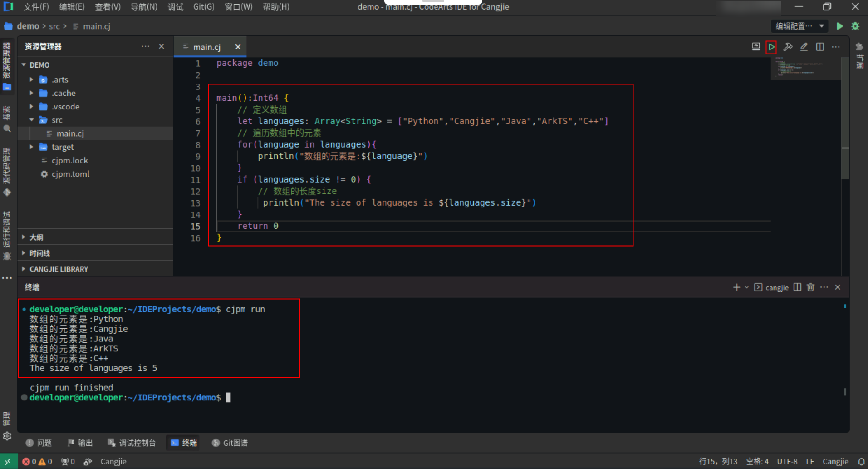Click the demo breadcrumb segment
This screenshot has height=469, width=868.
28,26
